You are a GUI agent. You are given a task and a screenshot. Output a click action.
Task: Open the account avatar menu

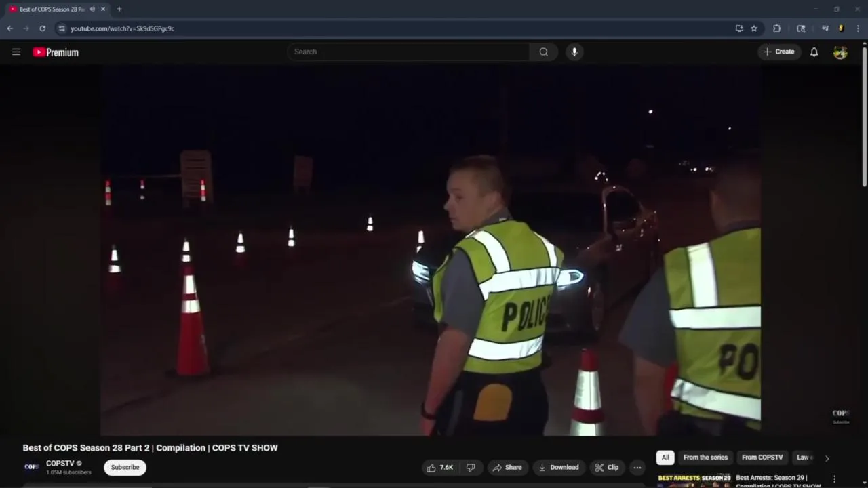pyautogui.click(x=840, y=52)
